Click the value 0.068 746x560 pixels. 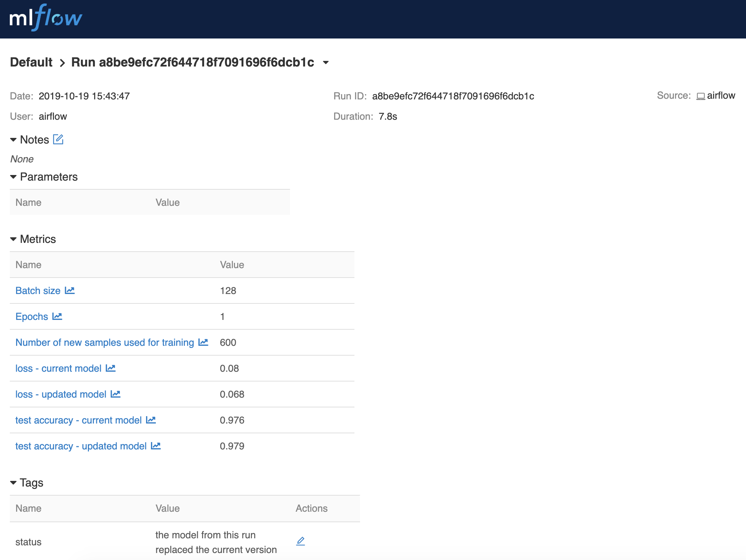[232, 394]
